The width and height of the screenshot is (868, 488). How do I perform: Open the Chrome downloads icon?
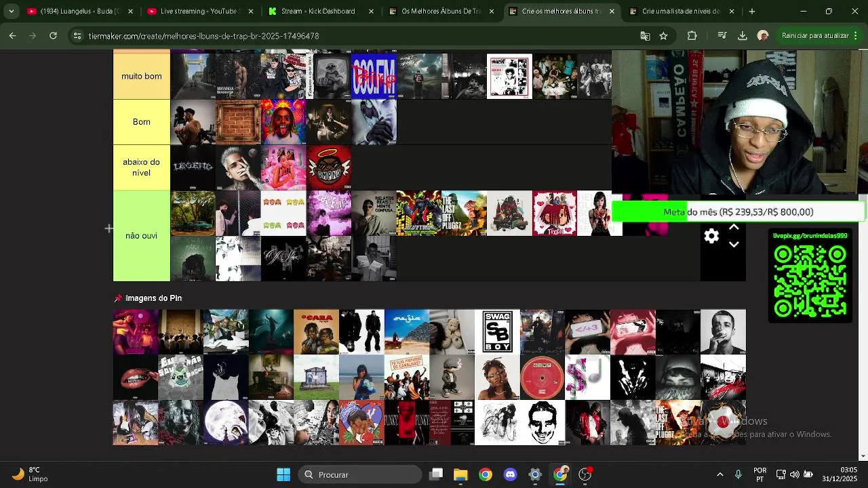743,36
